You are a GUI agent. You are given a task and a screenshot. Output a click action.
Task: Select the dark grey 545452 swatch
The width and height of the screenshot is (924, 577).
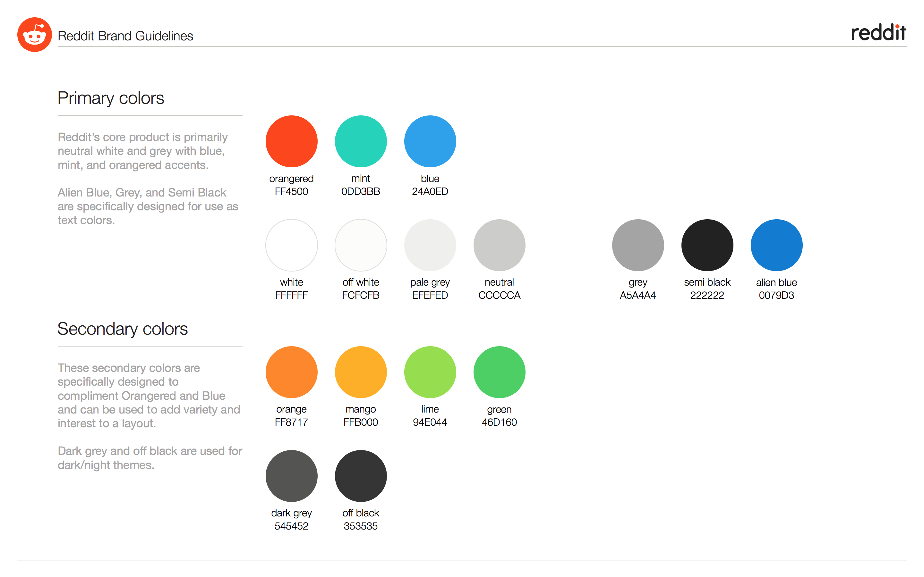291,476
